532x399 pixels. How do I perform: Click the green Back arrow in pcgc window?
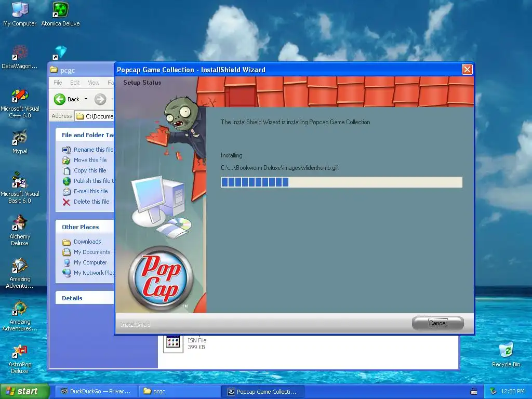(60, 99)
